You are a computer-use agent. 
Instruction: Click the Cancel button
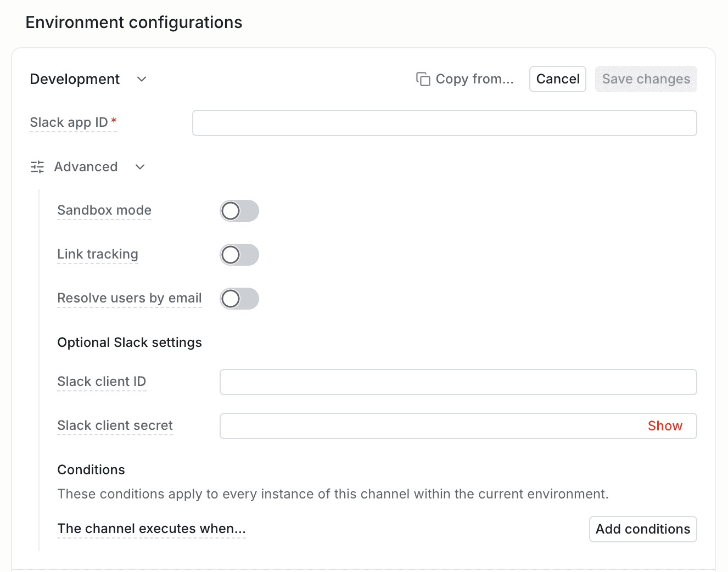[558, 79]
